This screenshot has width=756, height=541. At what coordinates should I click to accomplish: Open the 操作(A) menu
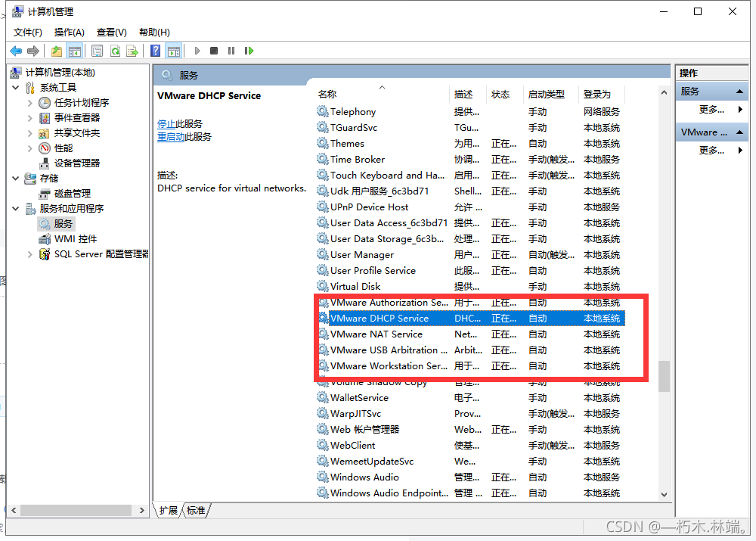[70, 33]
